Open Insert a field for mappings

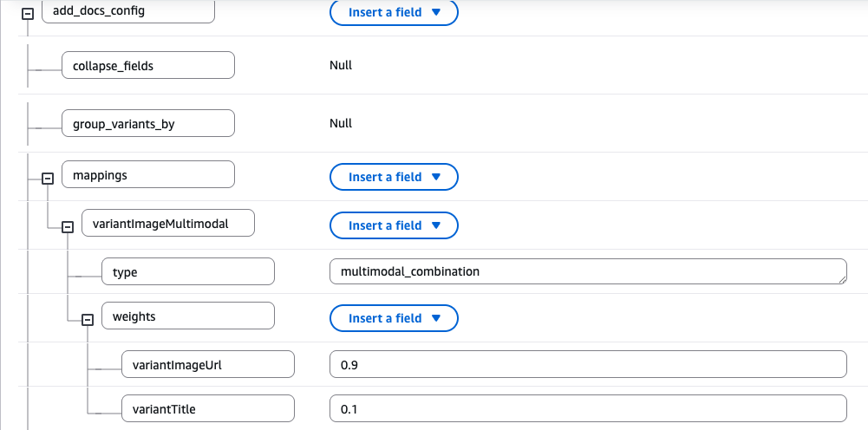(x=394, y=177)
